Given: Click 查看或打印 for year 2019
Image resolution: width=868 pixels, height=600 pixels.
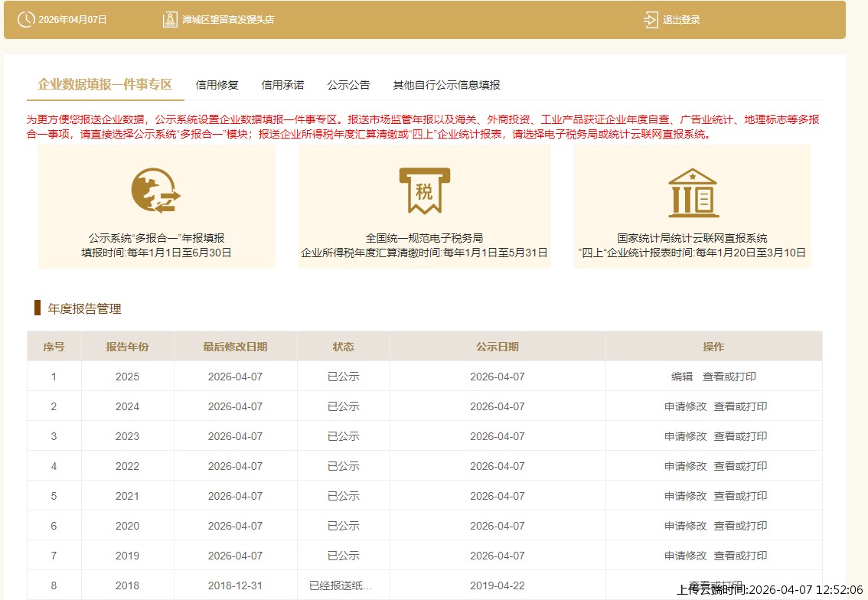Looking at the screenshot, I should (739, 556).
